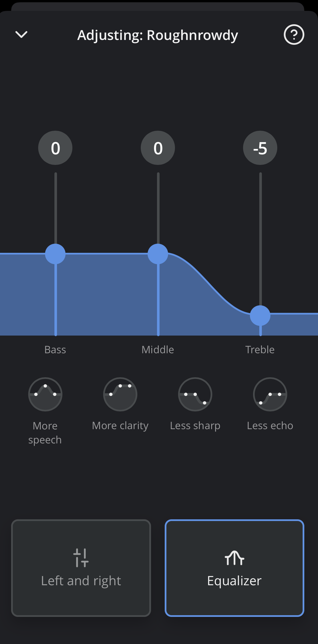Click the Treble slider handle
This screenshot has height=644, width=318.
(x=260, y=316)
